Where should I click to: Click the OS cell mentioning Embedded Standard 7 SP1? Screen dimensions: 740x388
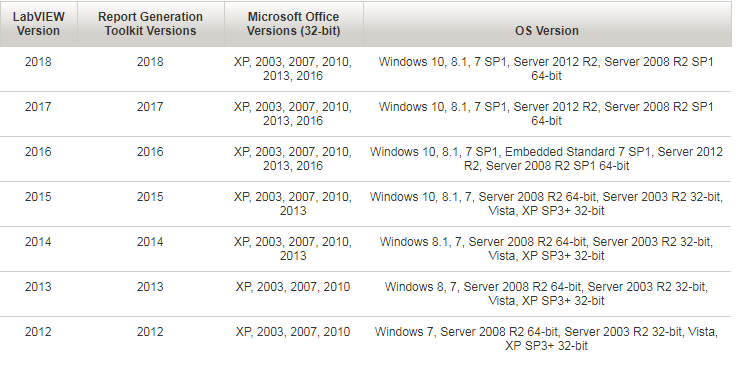547,159
